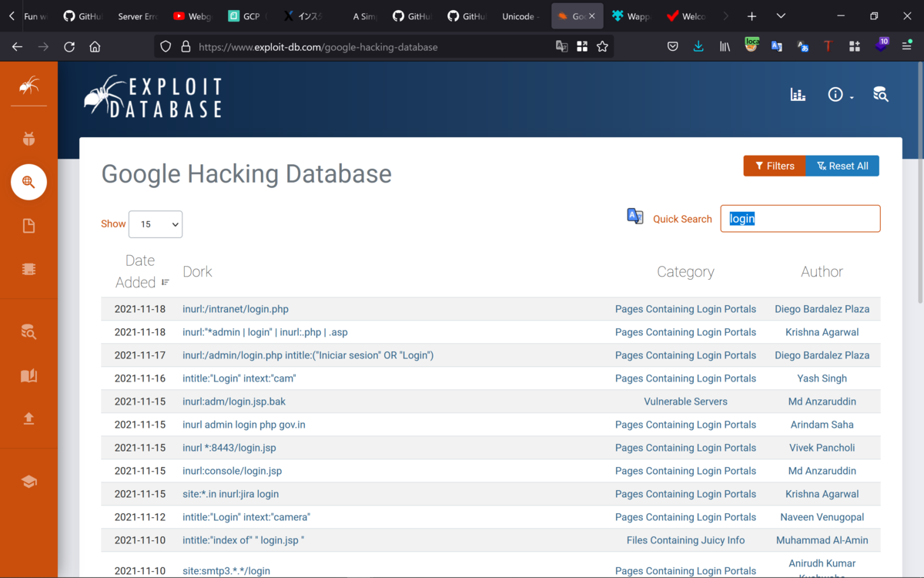Open the Library toolbar icon
Viewport: 924px width, 578px height.
[x=725, y=46]
